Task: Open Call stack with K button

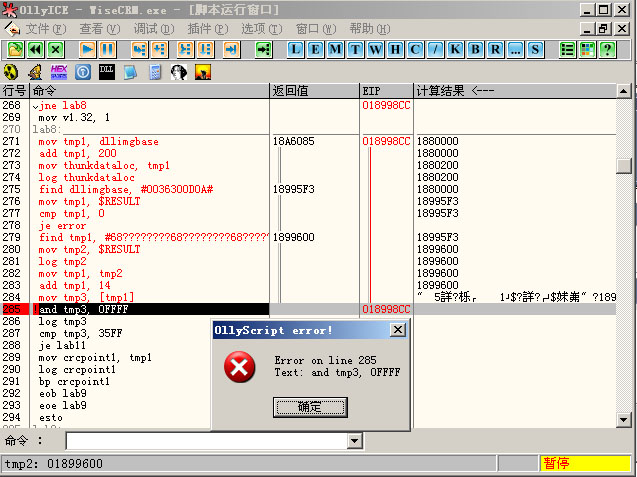Action: [455, 50]
